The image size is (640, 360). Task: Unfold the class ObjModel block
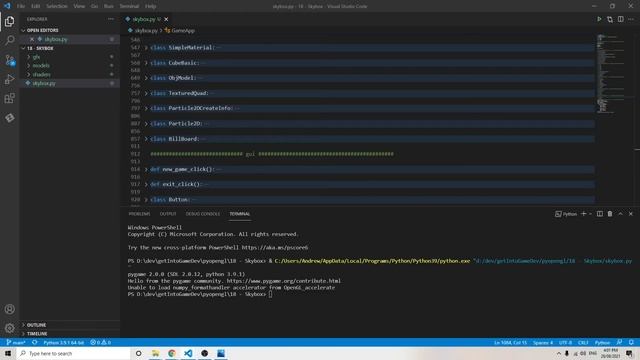pos(146,78)
